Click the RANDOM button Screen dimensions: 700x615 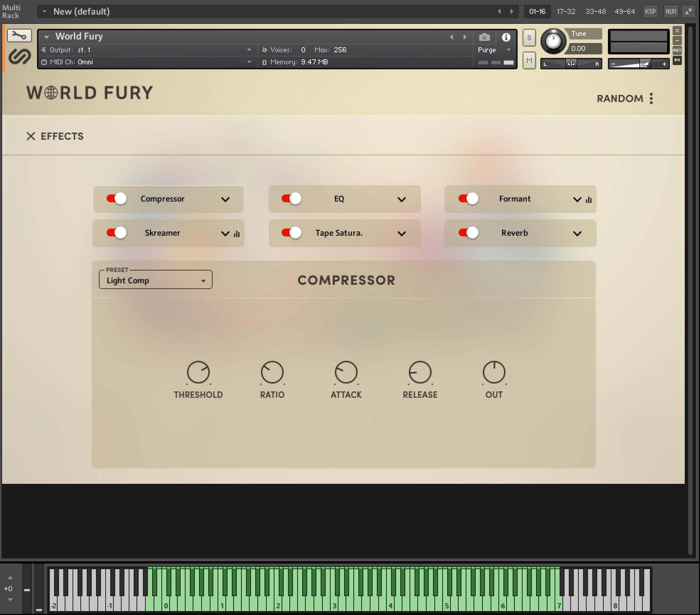tap(620, 98)
